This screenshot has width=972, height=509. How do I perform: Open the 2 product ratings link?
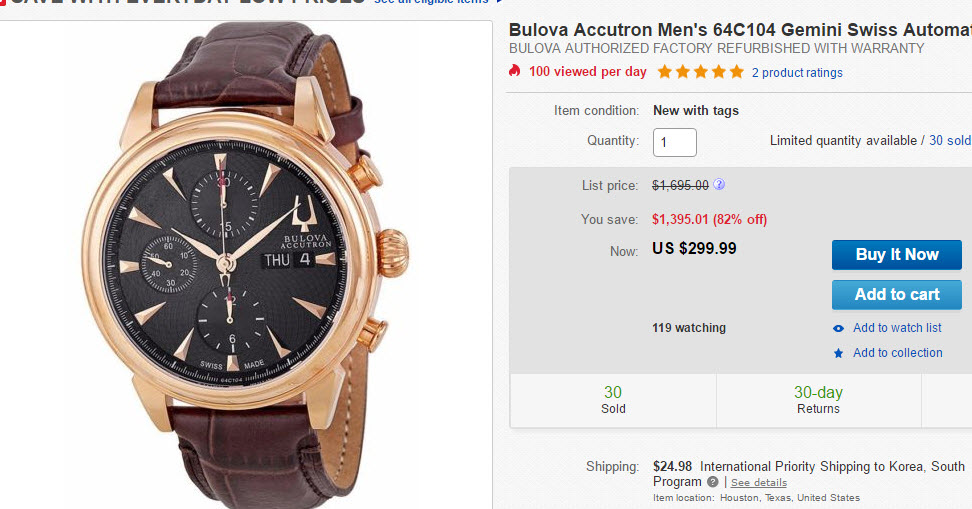[797, 72]
